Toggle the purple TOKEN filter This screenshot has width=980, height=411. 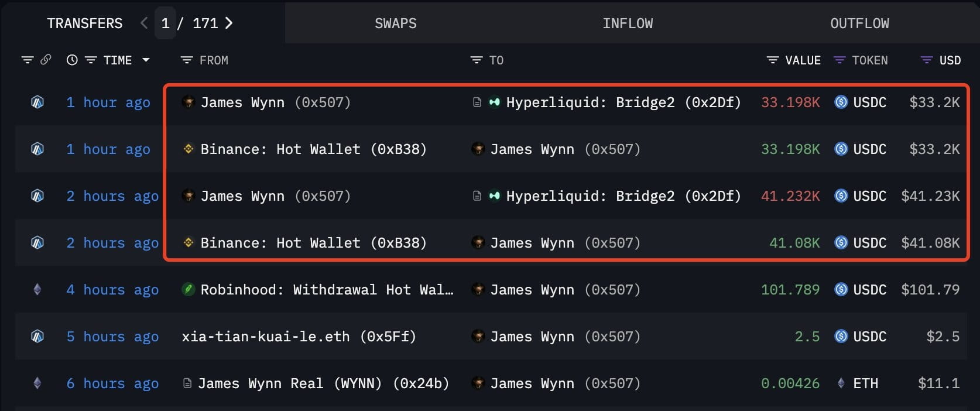pos(839,60)
